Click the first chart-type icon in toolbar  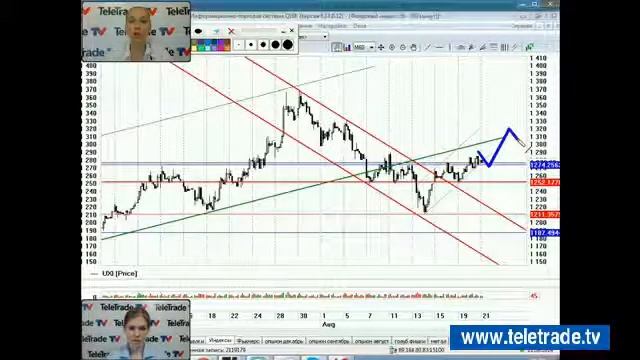click(337, 47)
